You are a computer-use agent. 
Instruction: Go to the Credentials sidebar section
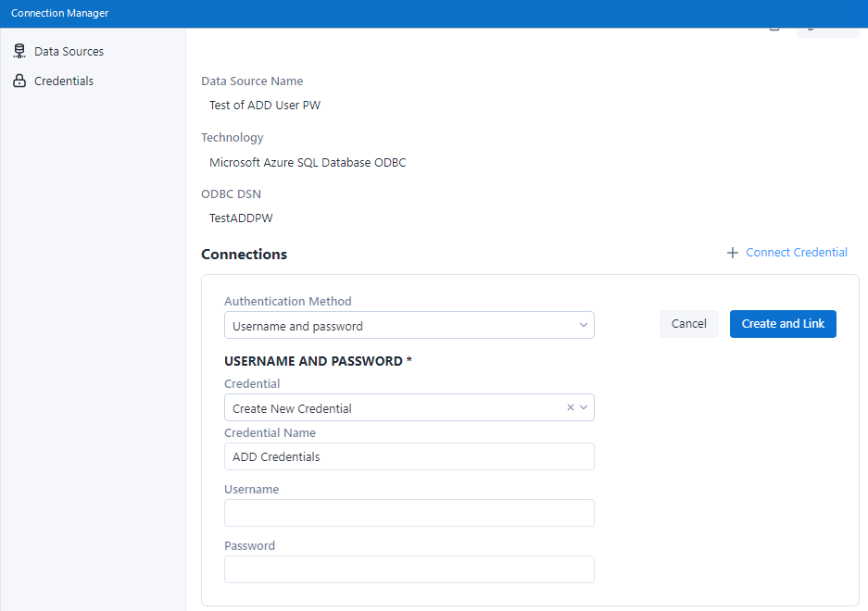64,81
